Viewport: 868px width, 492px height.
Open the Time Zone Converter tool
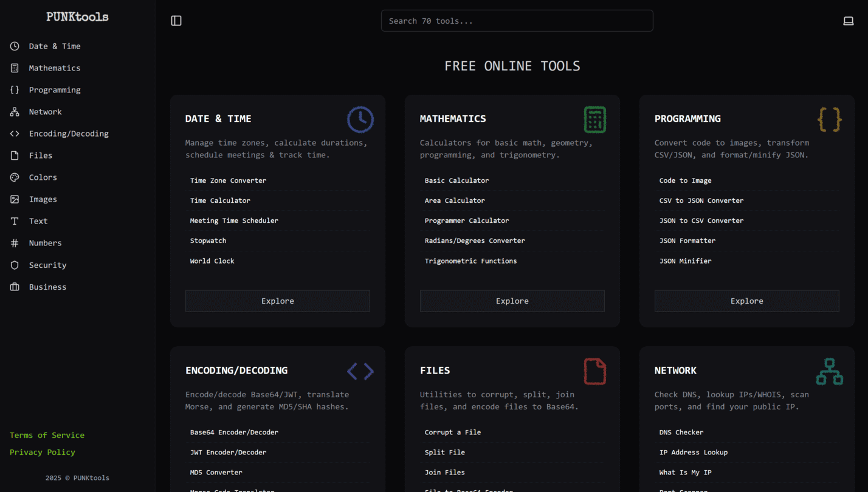coord(228,180)
